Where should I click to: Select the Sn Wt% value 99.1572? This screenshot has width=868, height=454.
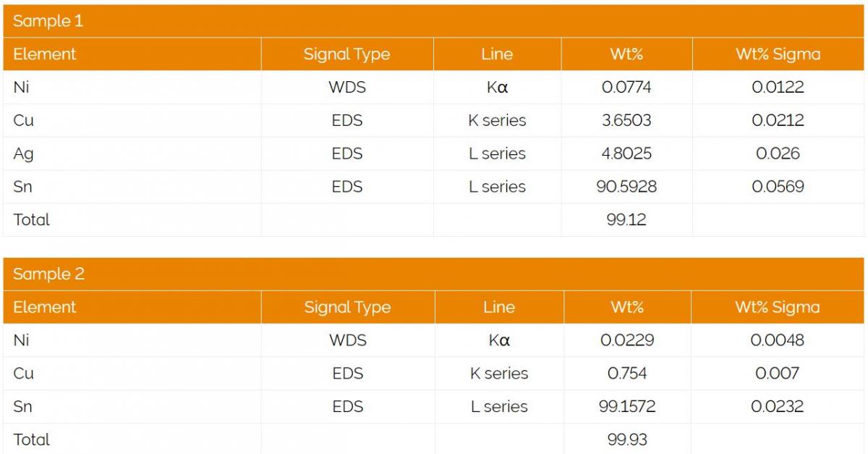tap(627, 407)
